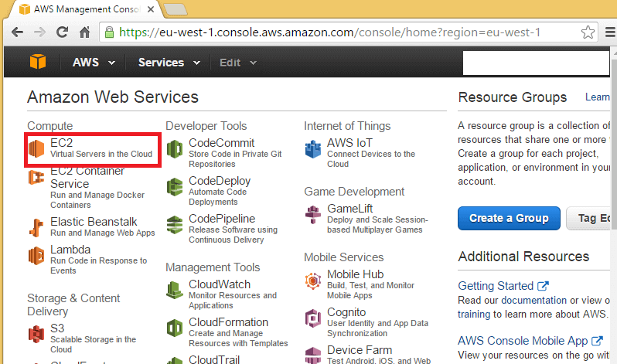Click the Lambda service icon
This screenshot has height=364, width=617.
pos(36,256)
